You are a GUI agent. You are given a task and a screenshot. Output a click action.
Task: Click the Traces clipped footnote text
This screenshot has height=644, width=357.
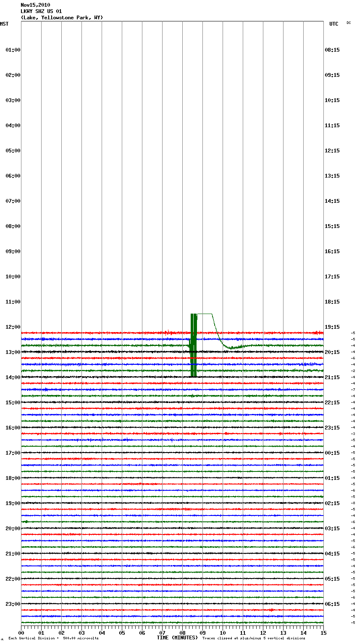point(254,638)
